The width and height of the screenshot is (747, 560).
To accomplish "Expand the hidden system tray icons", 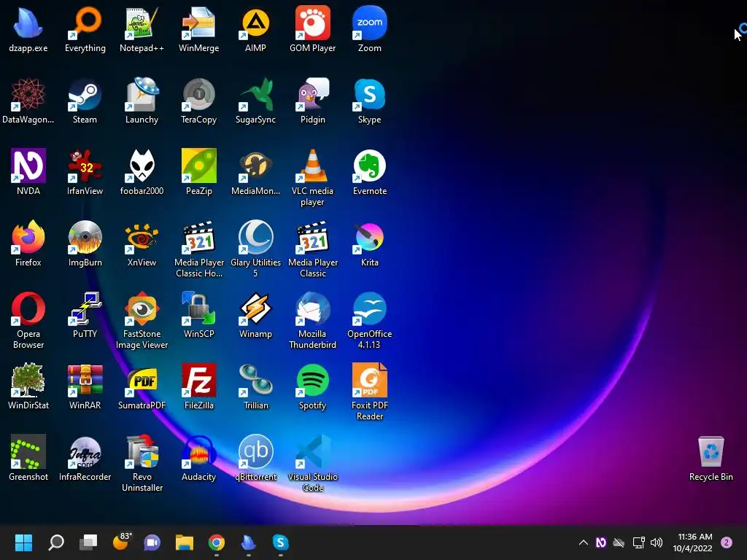I will click(583, 542).
